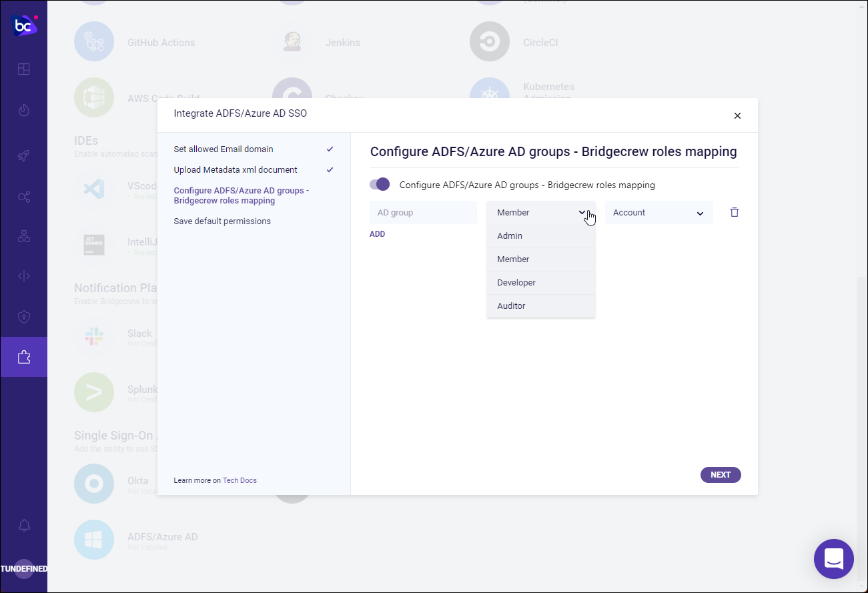Viewport: 868px width, 593px height.
Task: Click the Integrate ADFS/Azure AD SSO title
Action: pyautogui.click(x=240, y=113)
